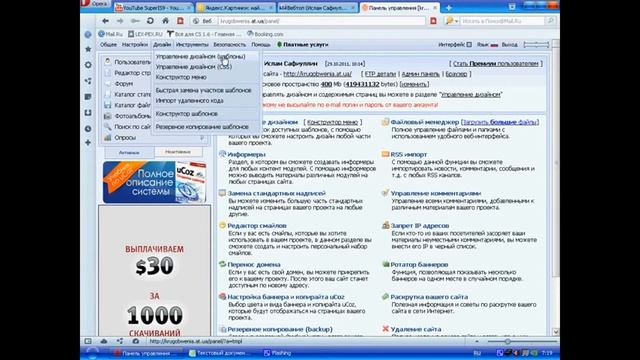Toggle the Интерфейс checkbox icon
The image size is (640, 360).
tap(469, 44)
